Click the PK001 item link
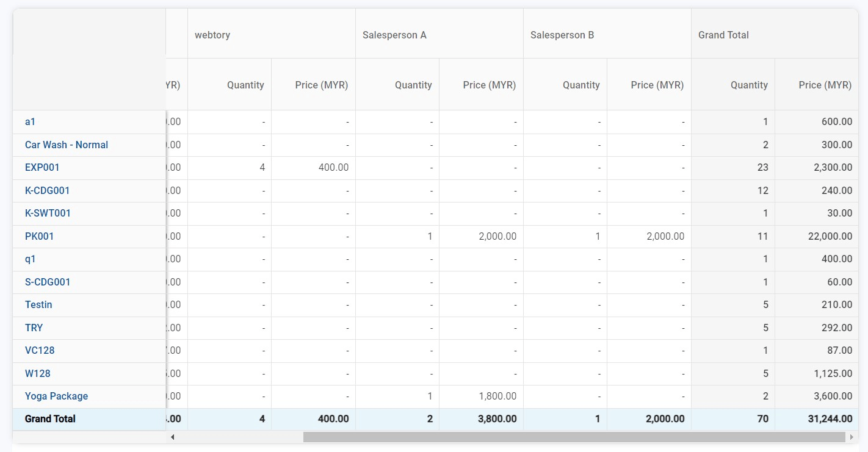Screen dimensions: 868x452 click(x=39, y=236)
